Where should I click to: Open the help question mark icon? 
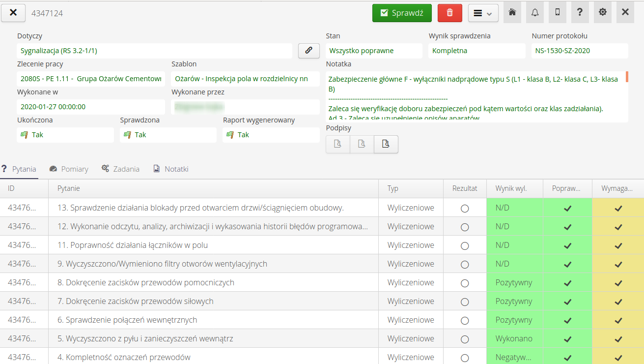pos(580,13)
